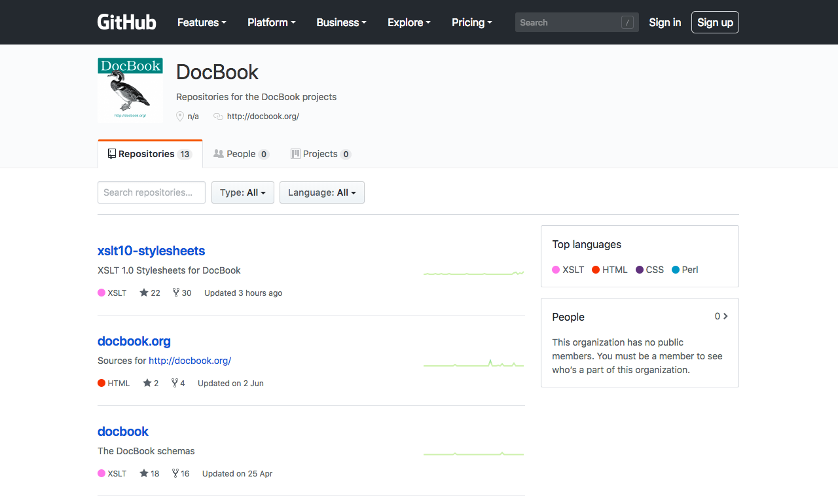Expand the Business dropdown menu
This screenshot has width=838, height=504.
click(x=341, y=22)
